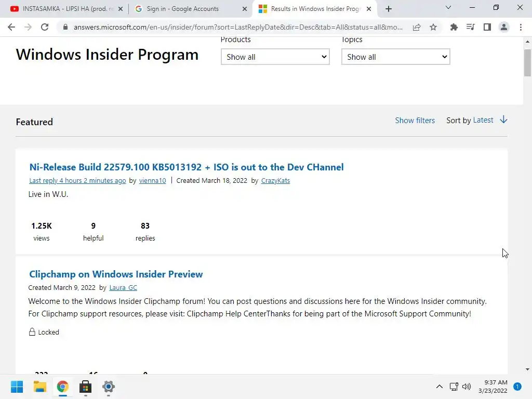Toggle the Chrome side panel
532x399 pixels.
coord(487,27)
